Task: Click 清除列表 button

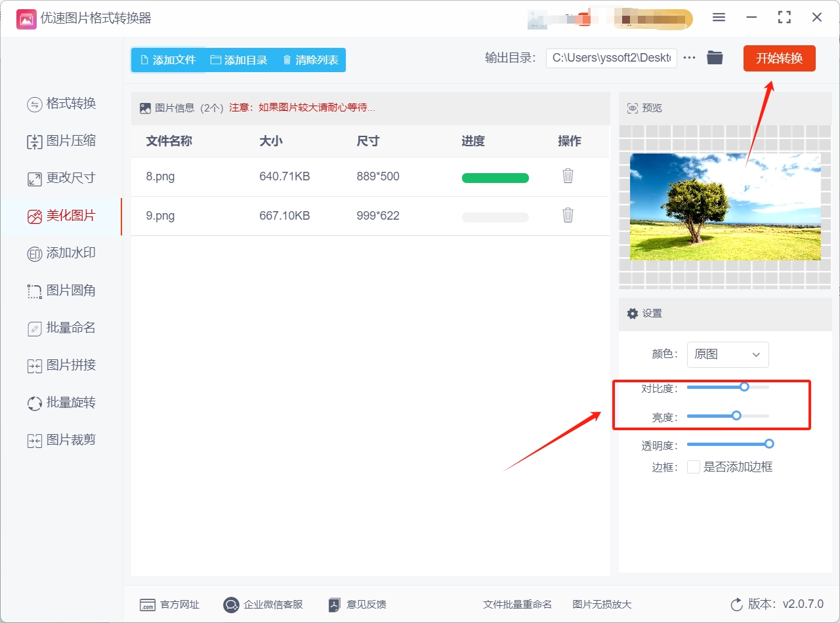Action: click(310, 60)
